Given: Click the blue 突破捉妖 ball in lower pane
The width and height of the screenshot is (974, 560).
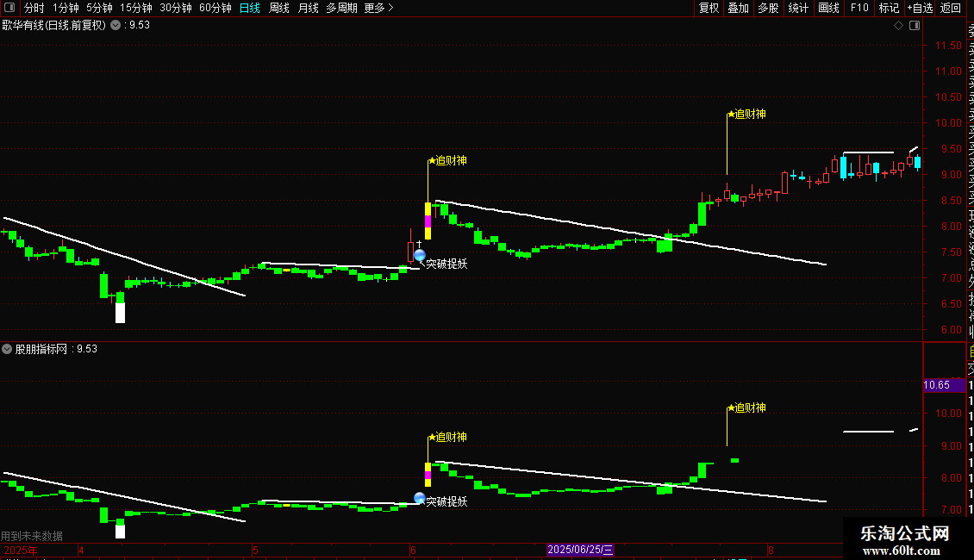Looking at the screenshot, I should (x=419, y=498).
